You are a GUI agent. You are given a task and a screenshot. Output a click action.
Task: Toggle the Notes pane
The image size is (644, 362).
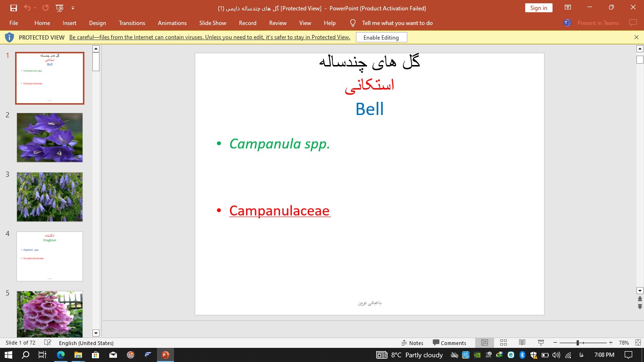coord(412,343)
